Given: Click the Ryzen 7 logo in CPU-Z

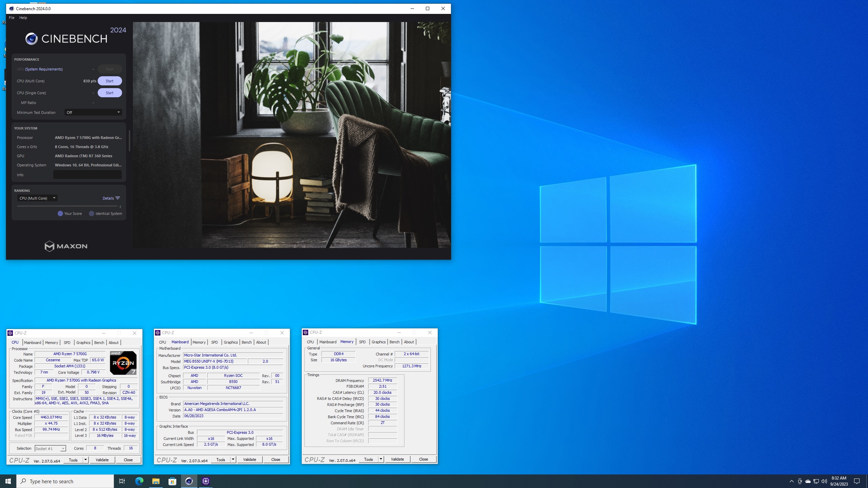Looking at the screenshot, I should pos(123,363).
